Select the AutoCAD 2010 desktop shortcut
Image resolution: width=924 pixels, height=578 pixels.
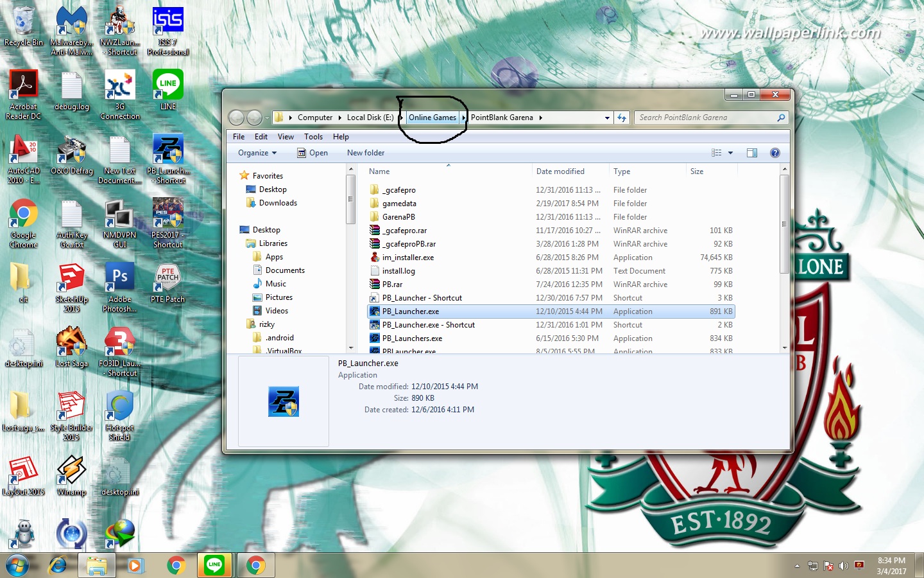pos(24,159)
